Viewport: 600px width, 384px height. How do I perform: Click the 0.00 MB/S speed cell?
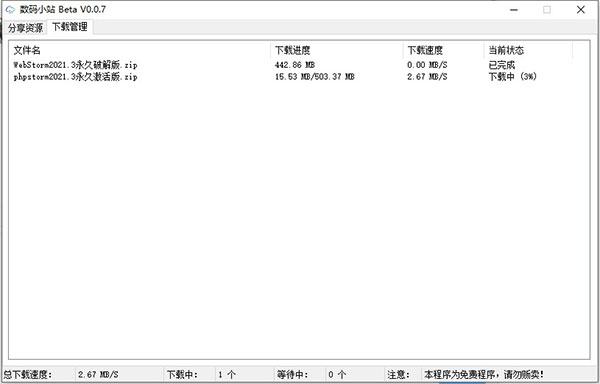point(427,65)
